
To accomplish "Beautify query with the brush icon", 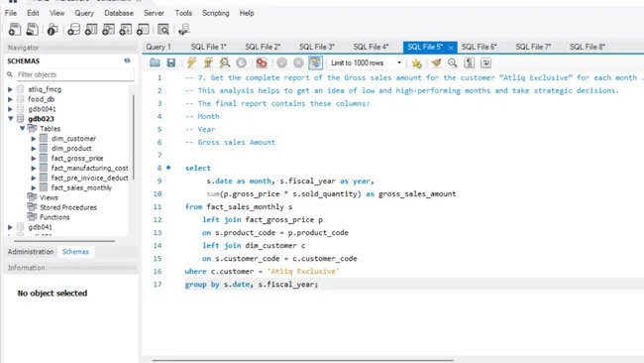I will pyautogui.click(x=436, y=62).
